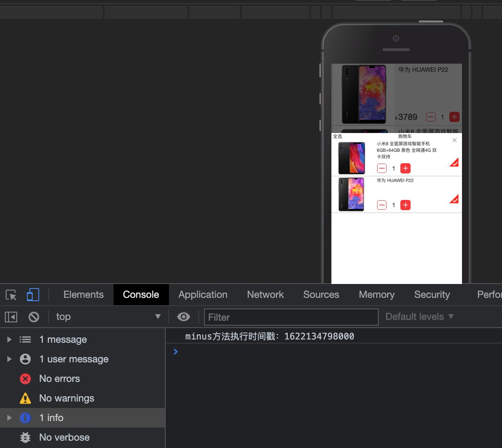Click the blue info icon beside 1 info
This screenshot has width=502, height=448.
click(x=25, y=418)
